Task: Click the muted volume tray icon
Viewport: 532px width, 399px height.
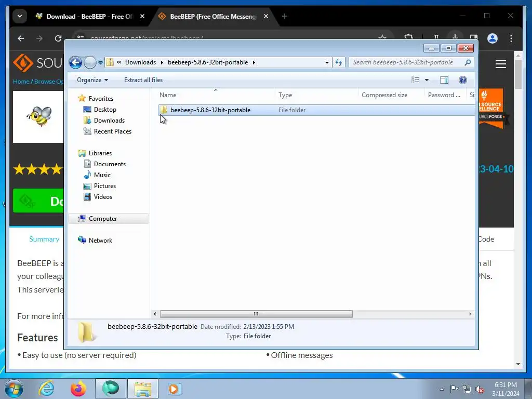Action: pos(480,390)
